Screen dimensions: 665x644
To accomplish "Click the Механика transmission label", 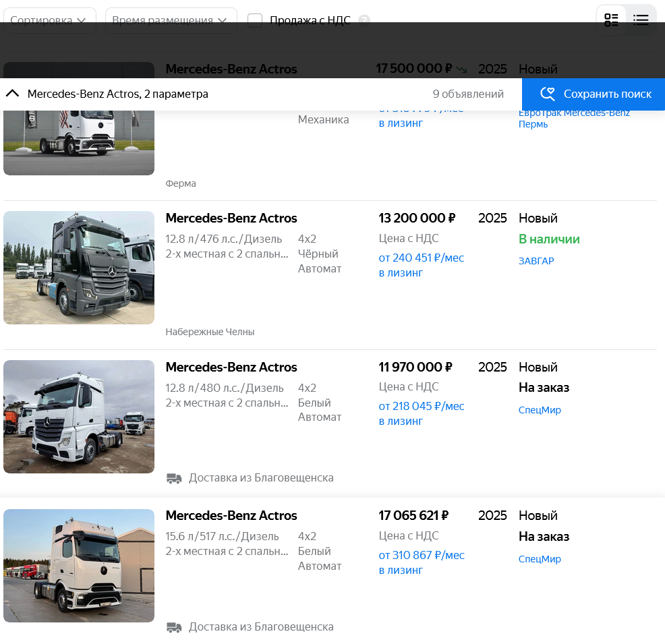I will tap(323, 119).
